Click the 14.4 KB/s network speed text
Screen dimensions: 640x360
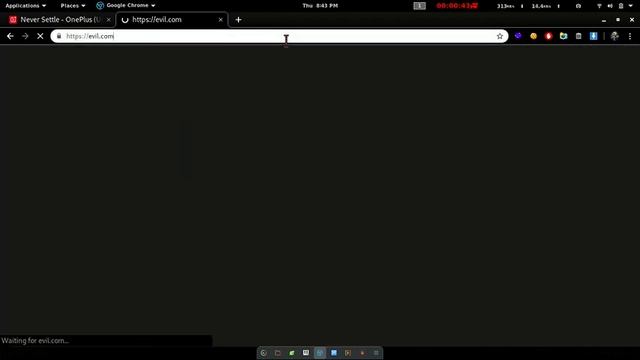tap(541, 6)
